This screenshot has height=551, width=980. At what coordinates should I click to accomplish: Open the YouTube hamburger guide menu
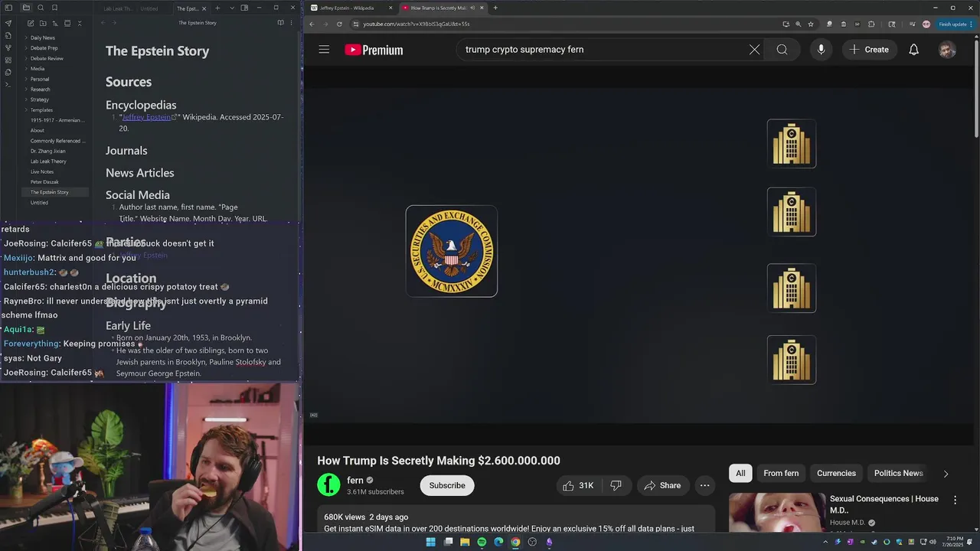tap(324, 50)
